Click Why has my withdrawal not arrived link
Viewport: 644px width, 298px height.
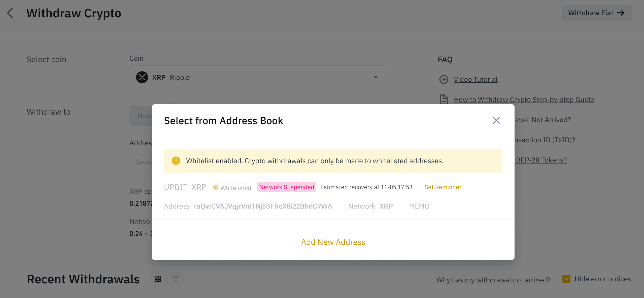(493, 280)
